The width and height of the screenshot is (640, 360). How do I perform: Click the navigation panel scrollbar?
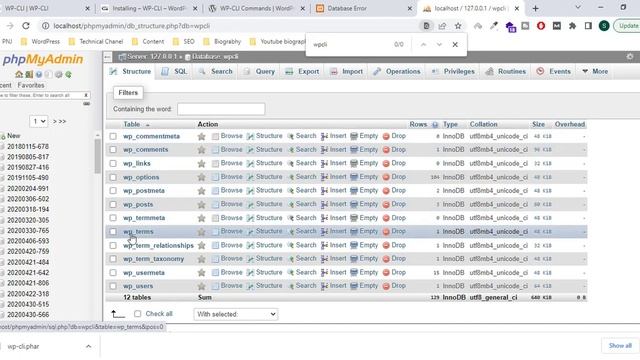tap(97, 156)
